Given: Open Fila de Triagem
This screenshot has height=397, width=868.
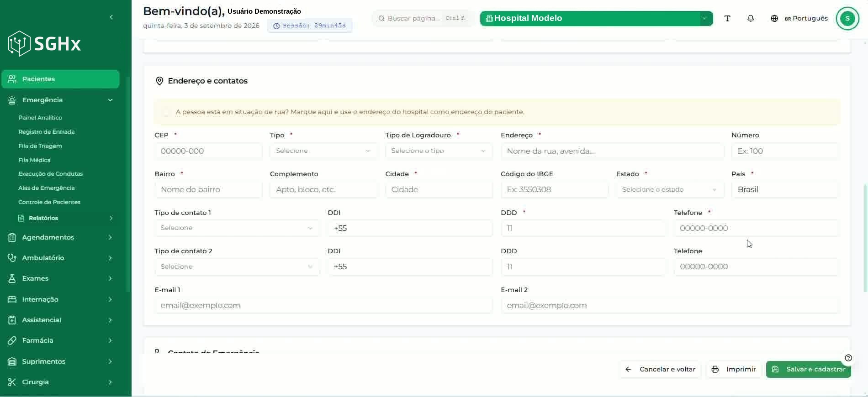Looking at the screenshot, I should coord(40,146).
